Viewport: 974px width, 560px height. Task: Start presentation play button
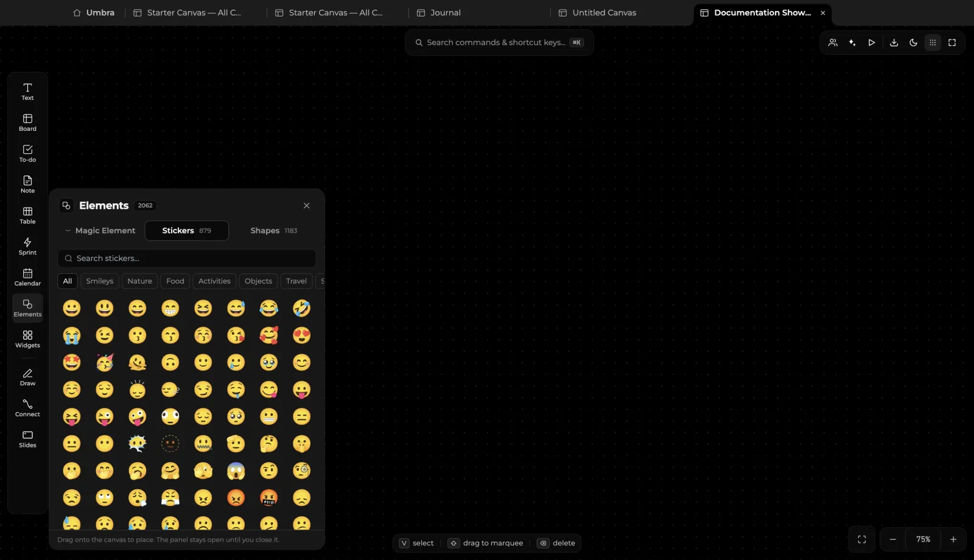(872, 43)
